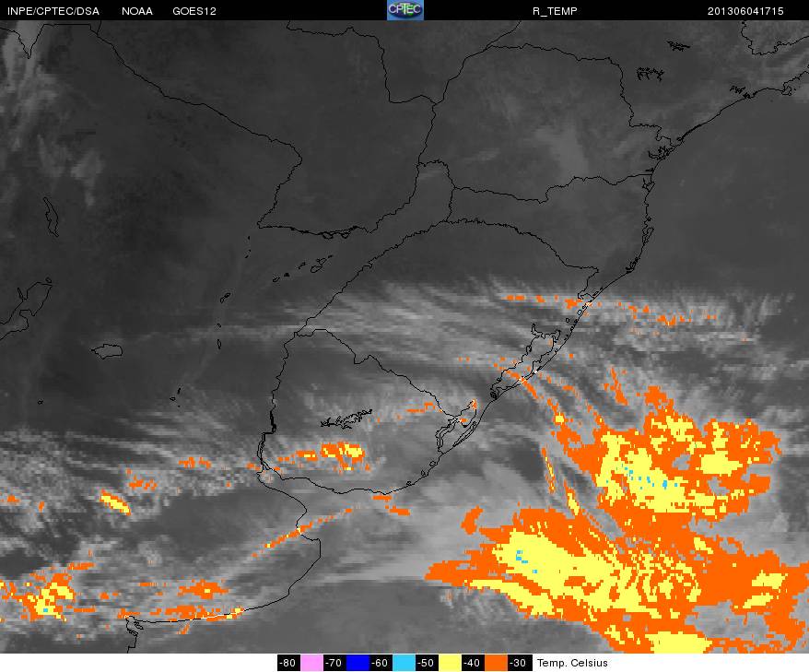Select the -50 legend value
This screenshot has width=809, height=672.
427,663
